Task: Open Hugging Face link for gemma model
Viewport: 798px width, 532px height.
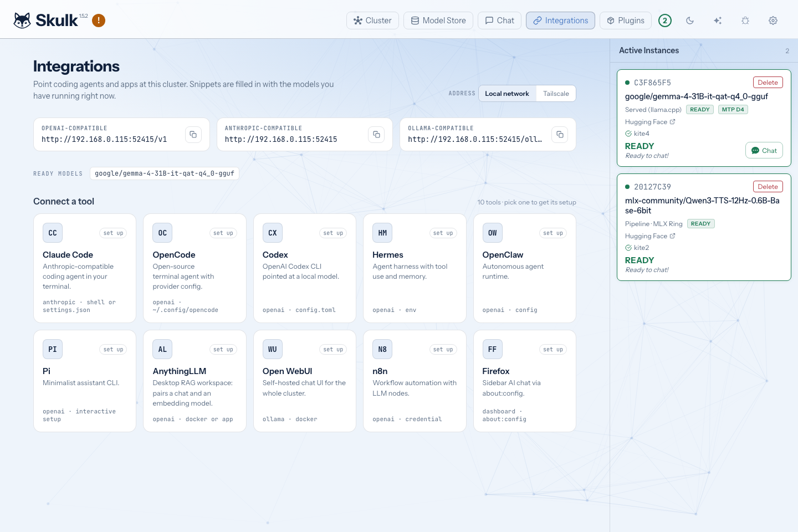Action: (650, 122)
